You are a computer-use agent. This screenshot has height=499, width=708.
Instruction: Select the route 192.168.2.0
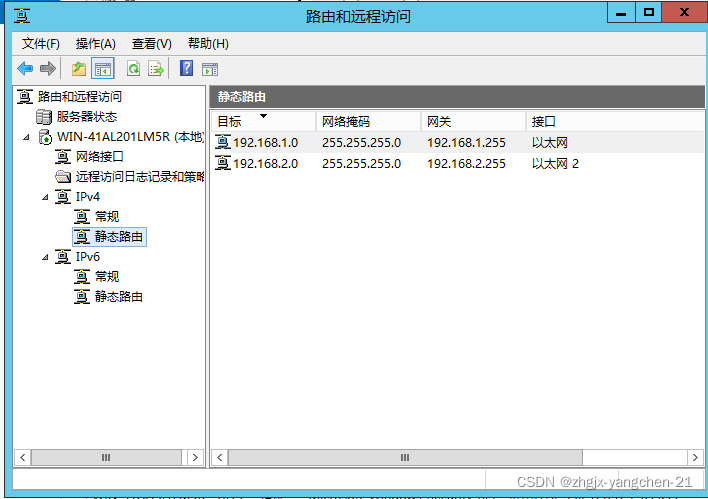266,163
